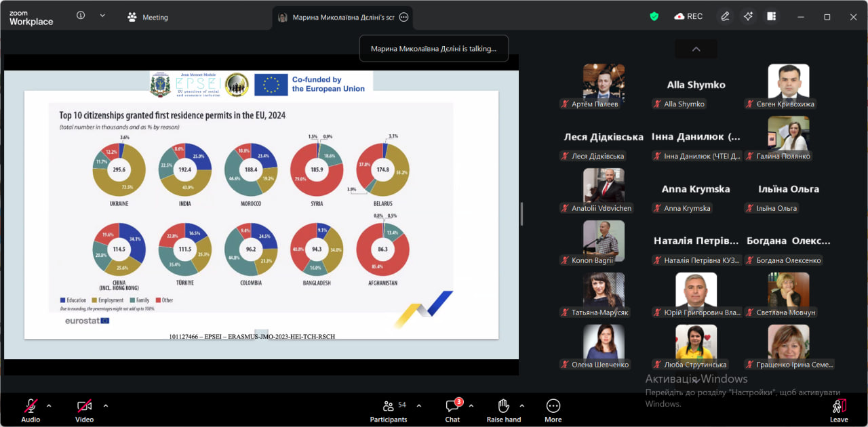
Task: Change the view layout icon
Action: [771, 16]
